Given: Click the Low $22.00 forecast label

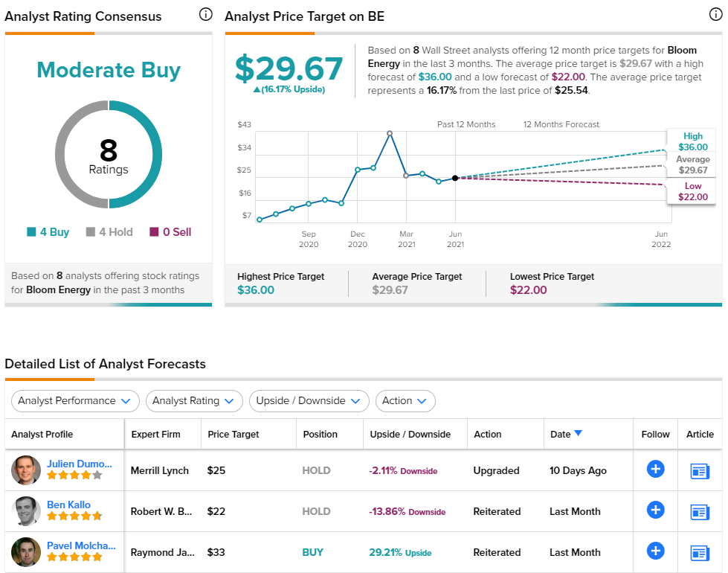Looking at the screenshot, I should pos(693,191).
